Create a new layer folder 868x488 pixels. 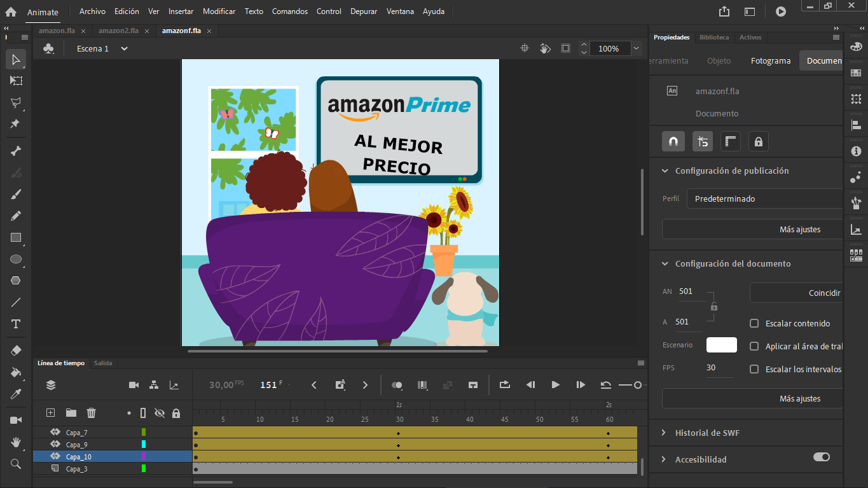click(x=71, y=413)
